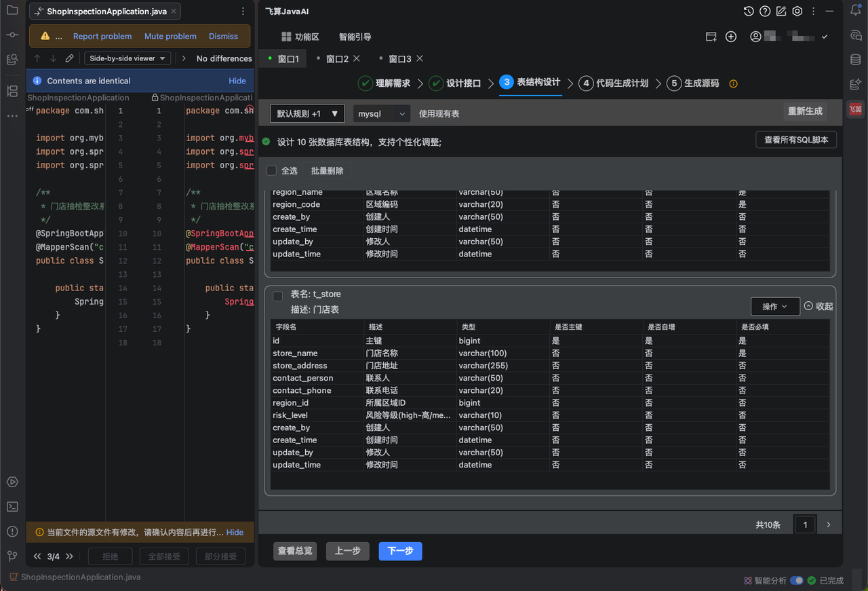Go to step 理解需求
The width and height of the screenshot is (868, 591).
(384, 83)
